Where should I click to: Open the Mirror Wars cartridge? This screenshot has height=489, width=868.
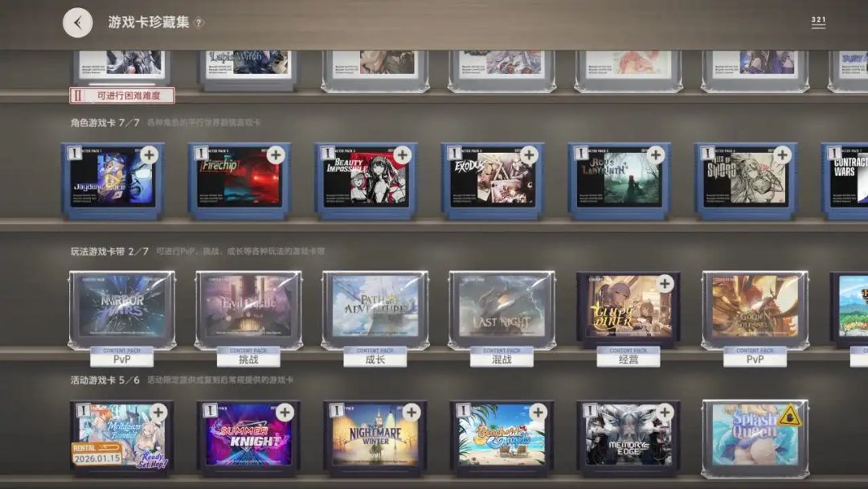coord(122,310)
